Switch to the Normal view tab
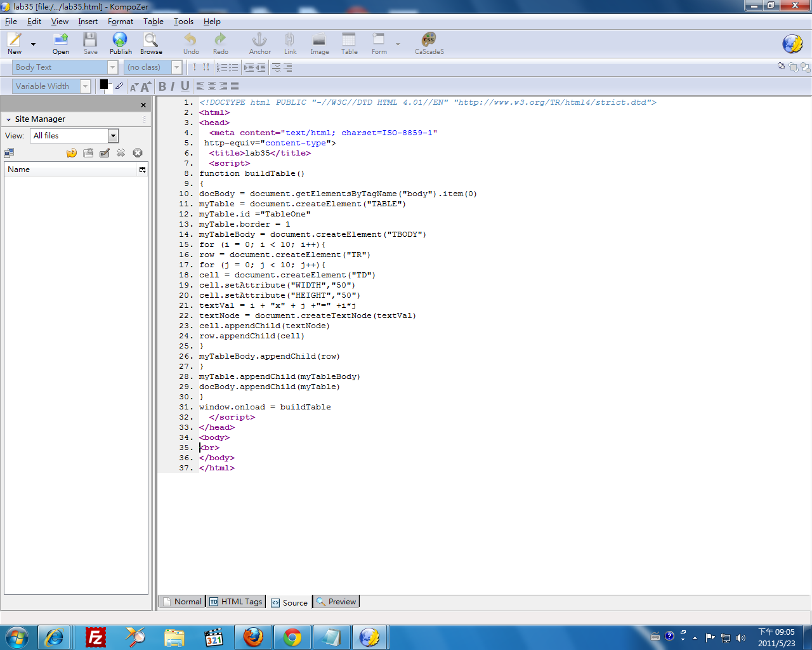The height and width of the screenshot is (650, 812). click(x=182, y=602)
